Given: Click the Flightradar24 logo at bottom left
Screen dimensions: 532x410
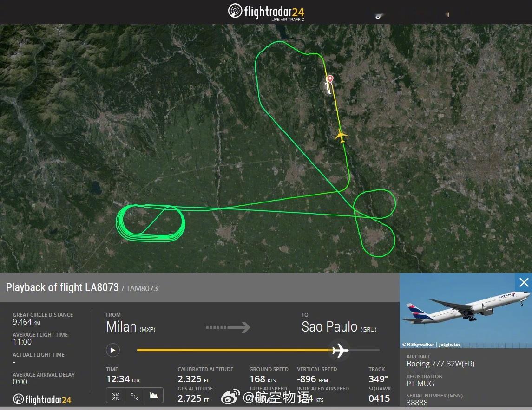Looking at the screenshot, I should 42,399.
